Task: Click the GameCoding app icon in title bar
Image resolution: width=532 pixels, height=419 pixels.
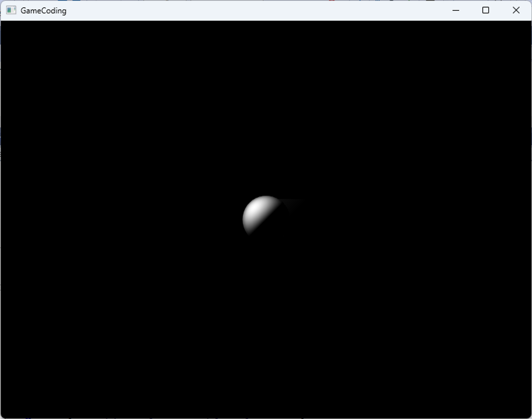Action: [x=11, y=10]
